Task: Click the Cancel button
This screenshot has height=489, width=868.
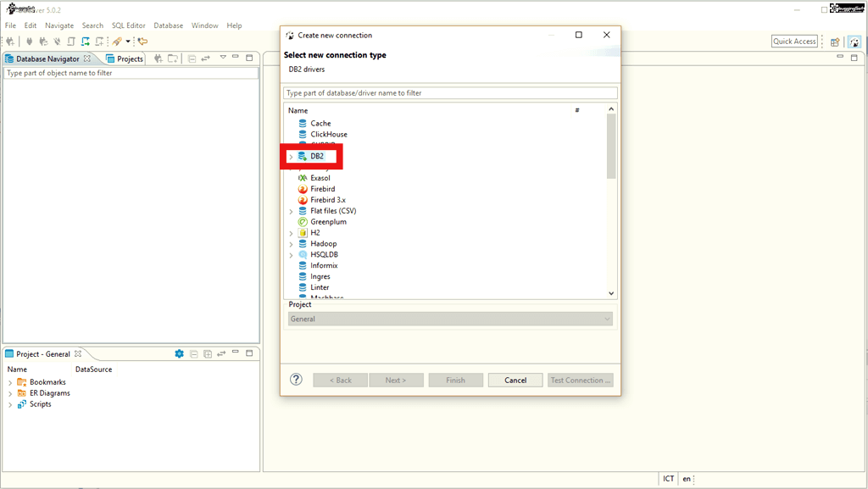Action: [x=515, y=380]
